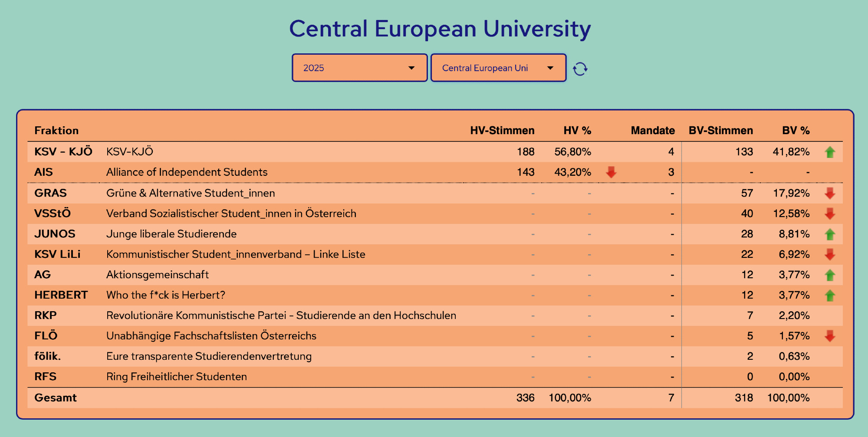Click the 8,81% BV value
Screen dimensions: 868x437
(x=794, y=234)
